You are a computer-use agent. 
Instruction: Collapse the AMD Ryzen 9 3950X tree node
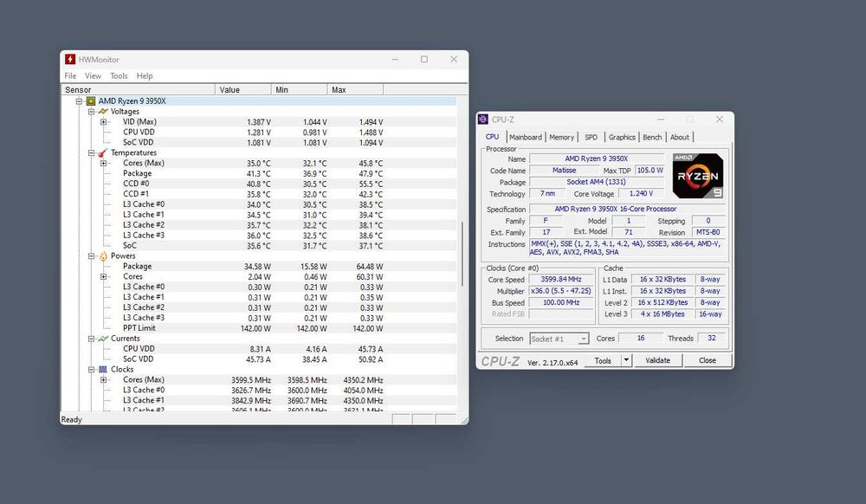coord(79,101)
